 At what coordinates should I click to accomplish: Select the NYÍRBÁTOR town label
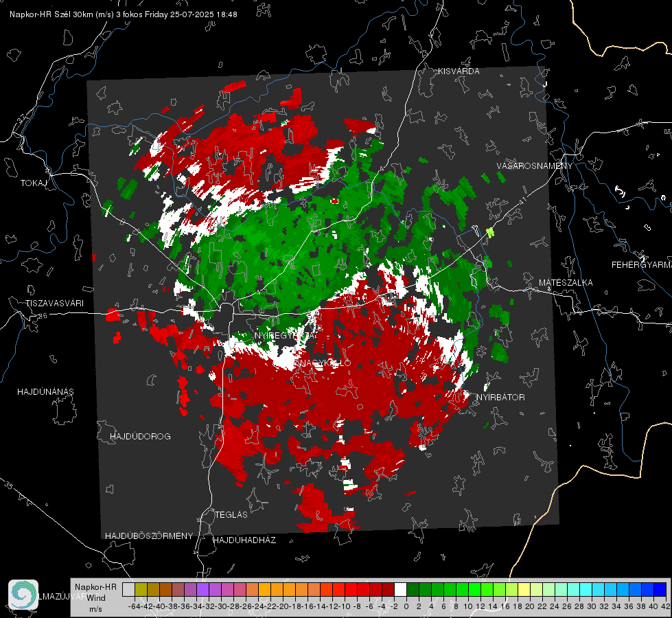click(500, 398)
